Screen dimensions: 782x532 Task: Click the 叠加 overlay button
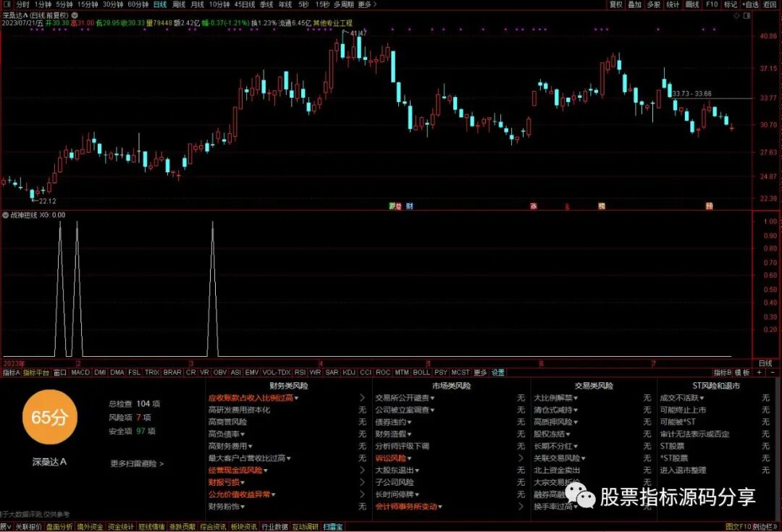click(x=635, y=4)
